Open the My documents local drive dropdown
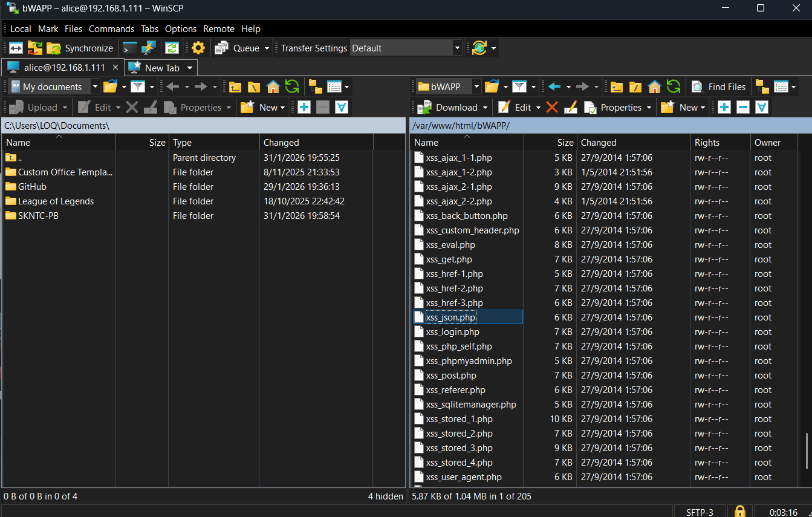 point(95,87)
